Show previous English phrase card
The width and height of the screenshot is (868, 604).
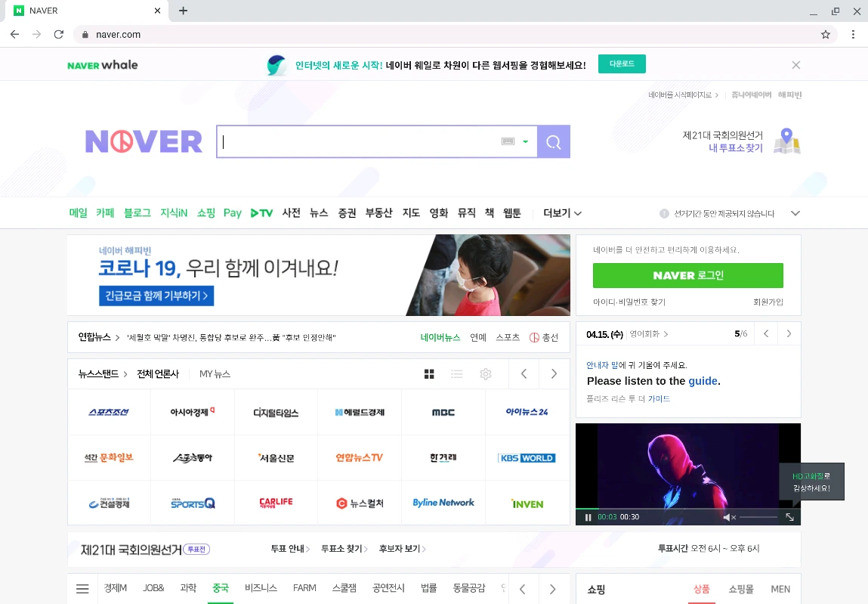766,333
